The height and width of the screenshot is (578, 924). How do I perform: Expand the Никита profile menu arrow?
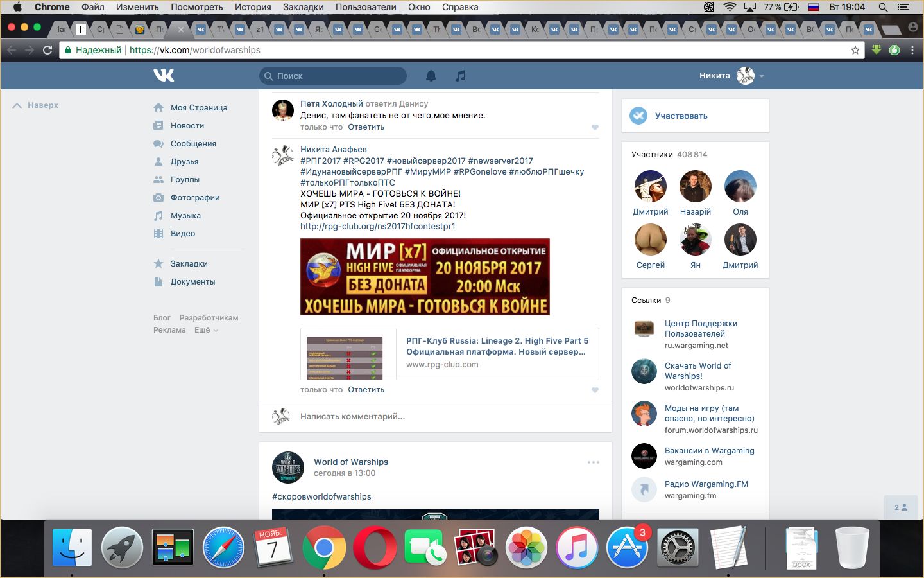[762, 76]
